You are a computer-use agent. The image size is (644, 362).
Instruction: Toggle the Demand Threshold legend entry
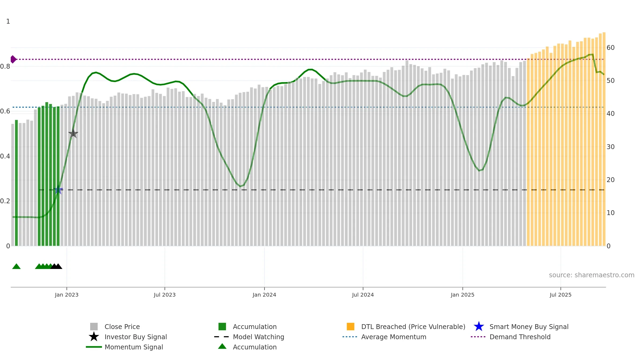pyautogui.click(x=510, y=337)
